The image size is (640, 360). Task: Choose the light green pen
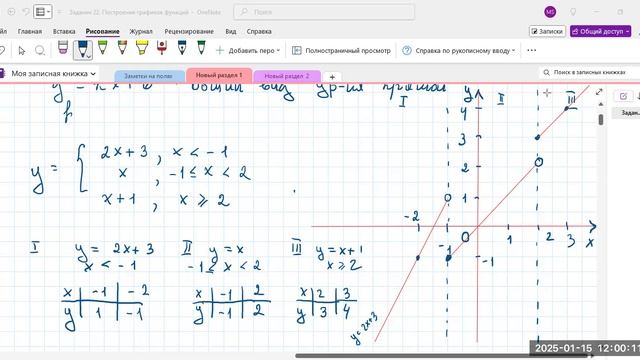102,48
